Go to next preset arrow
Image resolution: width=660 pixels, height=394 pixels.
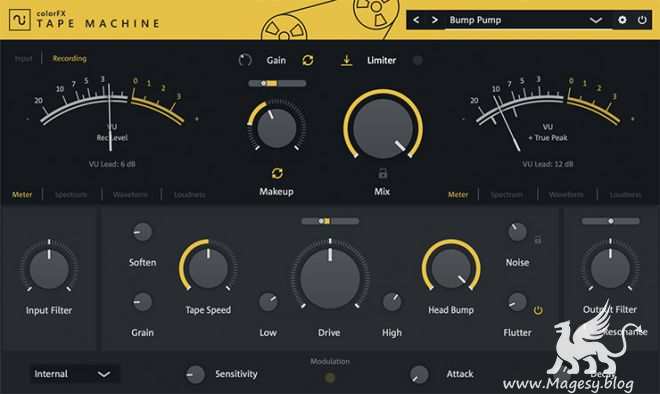tap(435, 20)
